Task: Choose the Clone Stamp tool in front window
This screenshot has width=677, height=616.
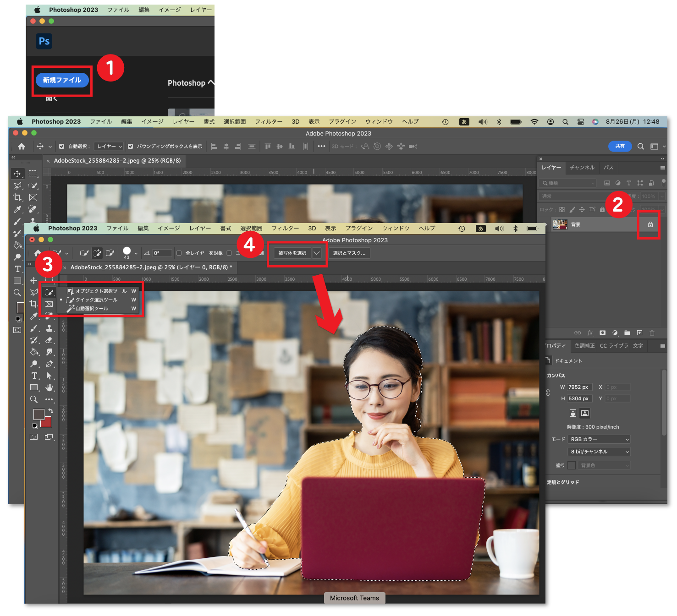Action: coord(49,328)
